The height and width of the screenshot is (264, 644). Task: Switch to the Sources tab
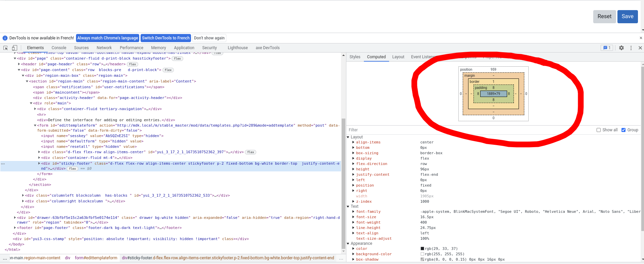(81, 48)
